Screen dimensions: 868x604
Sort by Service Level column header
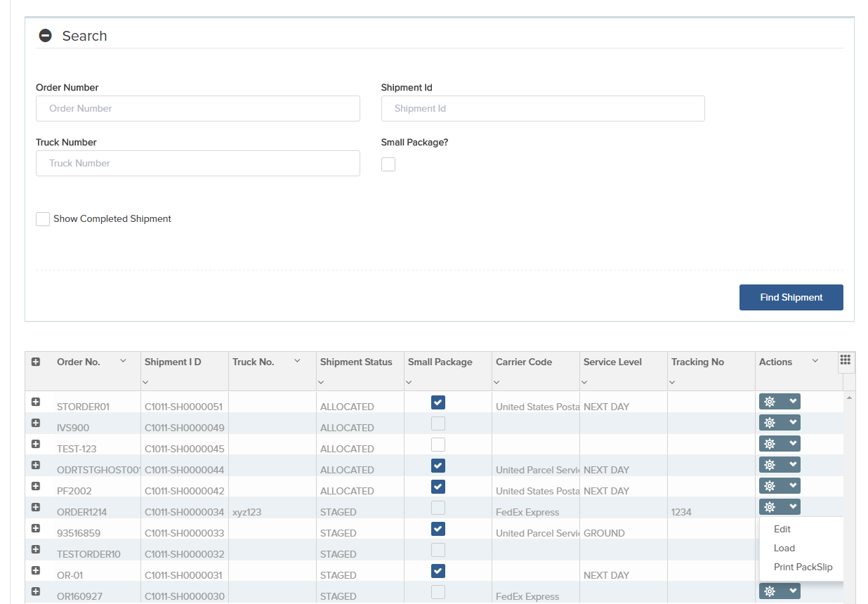pyautogui.click(x=612, y=362)
